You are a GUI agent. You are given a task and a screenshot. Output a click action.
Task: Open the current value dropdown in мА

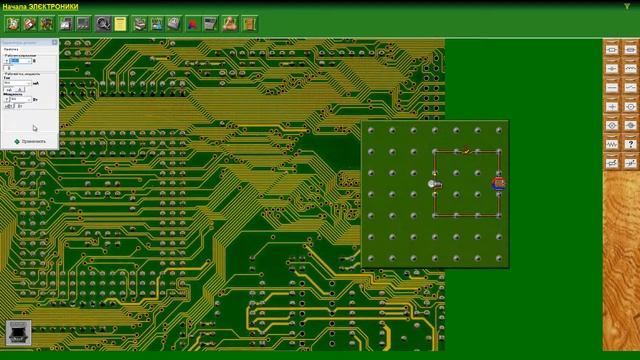[29, 83]
